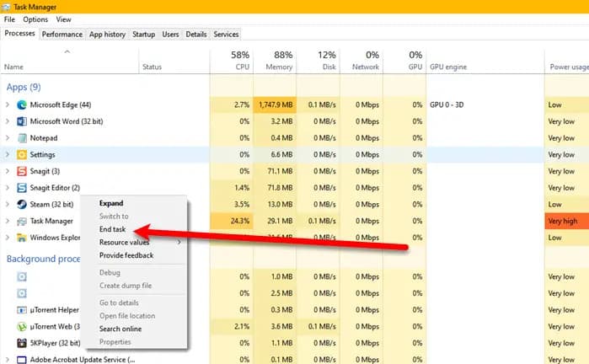Sort by the Disk column header
The height and width of the screenshot is (364, 589).
tap(319, 61)
